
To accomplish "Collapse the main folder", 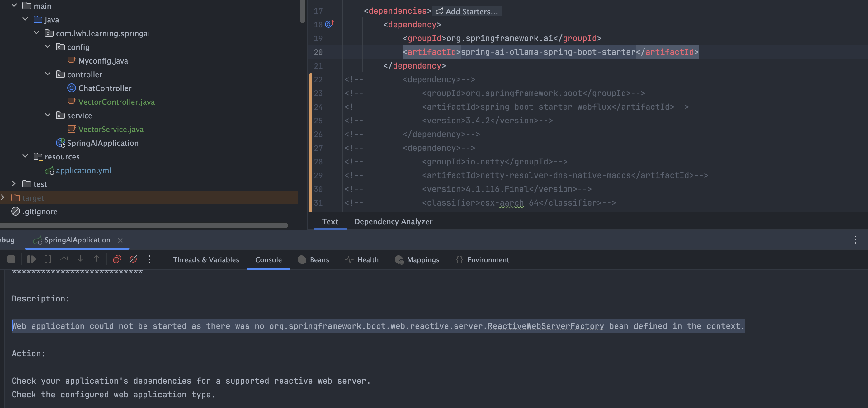I will tap(14, 5).
